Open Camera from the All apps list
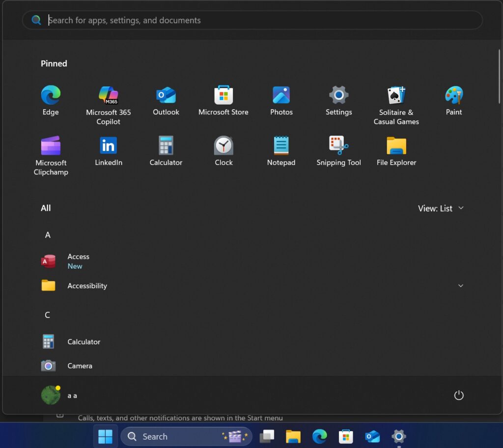The width and height of the screenshot is (503, 448). (x=80, y=365)
